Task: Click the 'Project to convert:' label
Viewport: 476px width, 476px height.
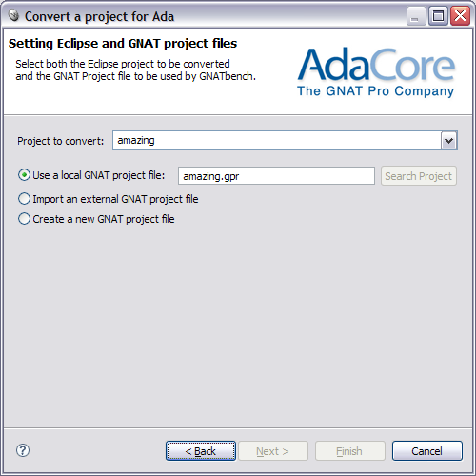Action: (61, 141)
